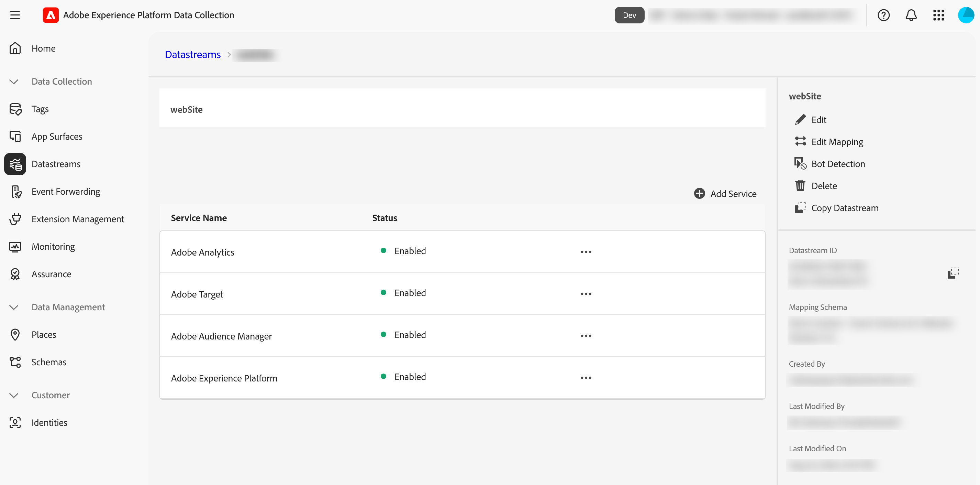Follow the Datastreams breadcrumb link
Image resolution: width=980 pixels, height=485 pixels.
point(192,54)
